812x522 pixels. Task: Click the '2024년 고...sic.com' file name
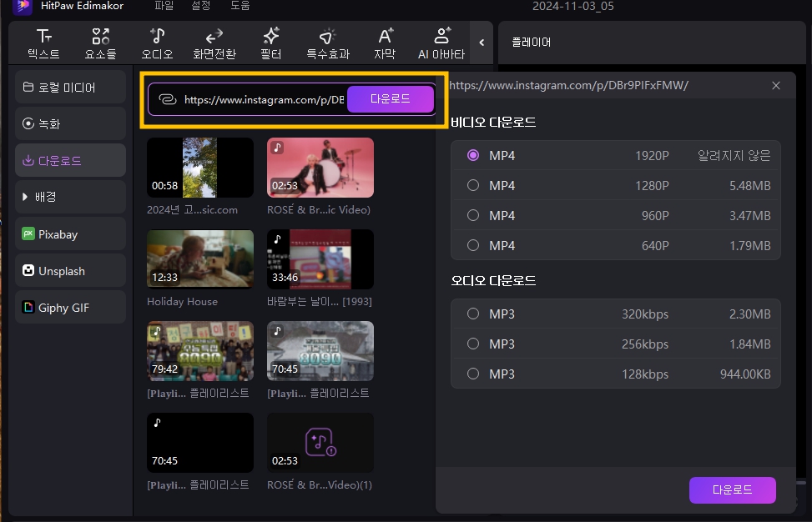click(192, 209)
